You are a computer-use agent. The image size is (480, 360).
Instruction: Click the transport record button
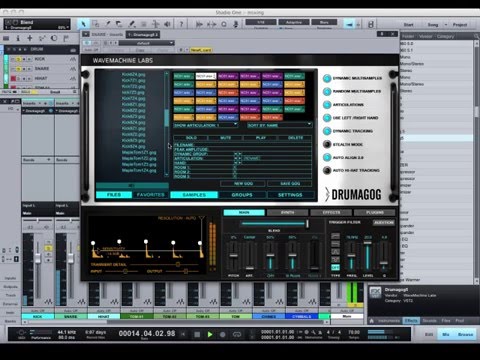[x=223, y=334]
